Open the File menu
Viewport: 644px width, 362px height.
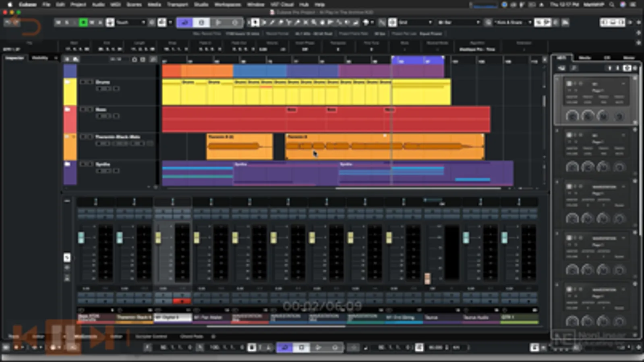[x=46, y=4]
